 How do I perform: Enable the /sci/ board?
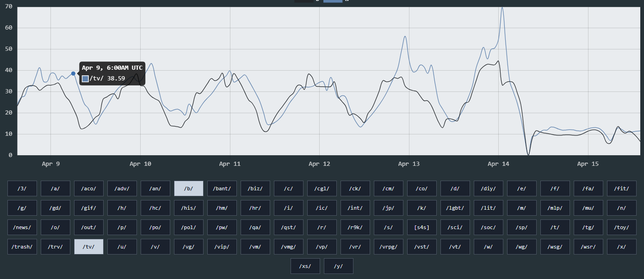pos(455,227)
